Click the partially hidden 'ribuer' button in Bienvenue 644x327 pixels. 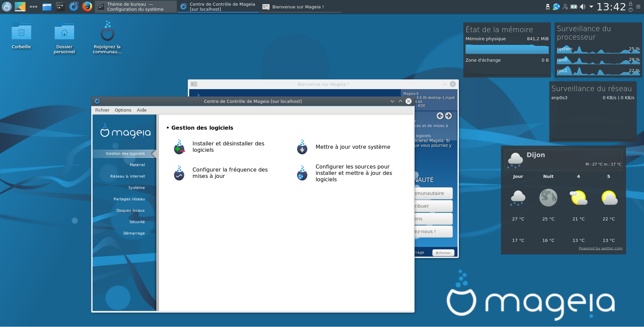tap(433, 206)
